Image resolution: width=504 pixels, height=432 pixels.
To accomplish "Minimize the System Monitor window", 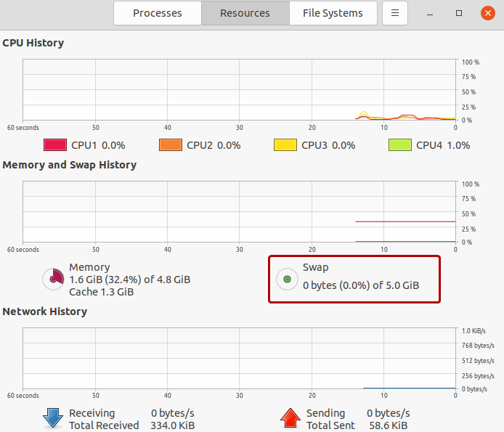I will (430, 13).
